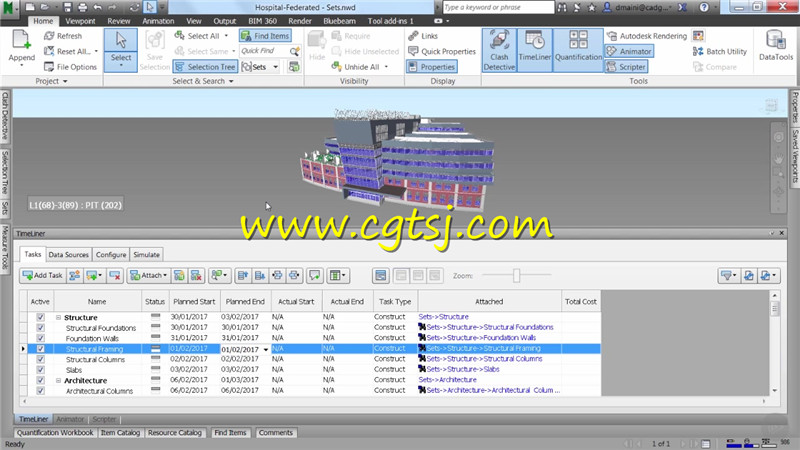The image size is (800, 450).
Task: Open Unhide All dropdown arrow
Action: (x=386, y=67)
